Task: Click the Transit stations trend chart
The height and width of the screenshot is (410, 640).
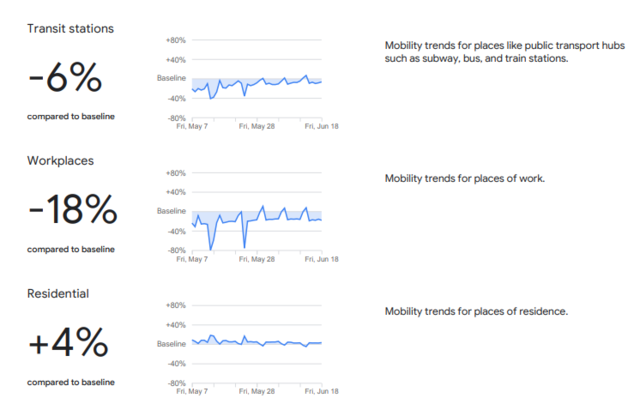Action: (256, 82)
